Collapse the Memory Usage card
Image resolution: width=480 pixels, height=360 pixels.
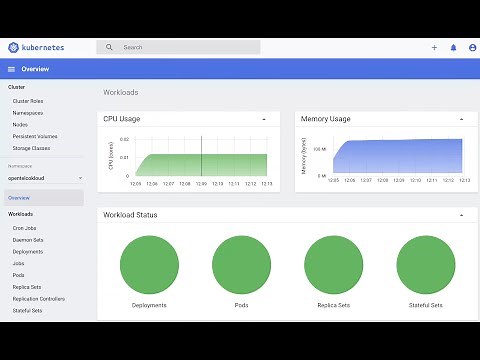462,119
